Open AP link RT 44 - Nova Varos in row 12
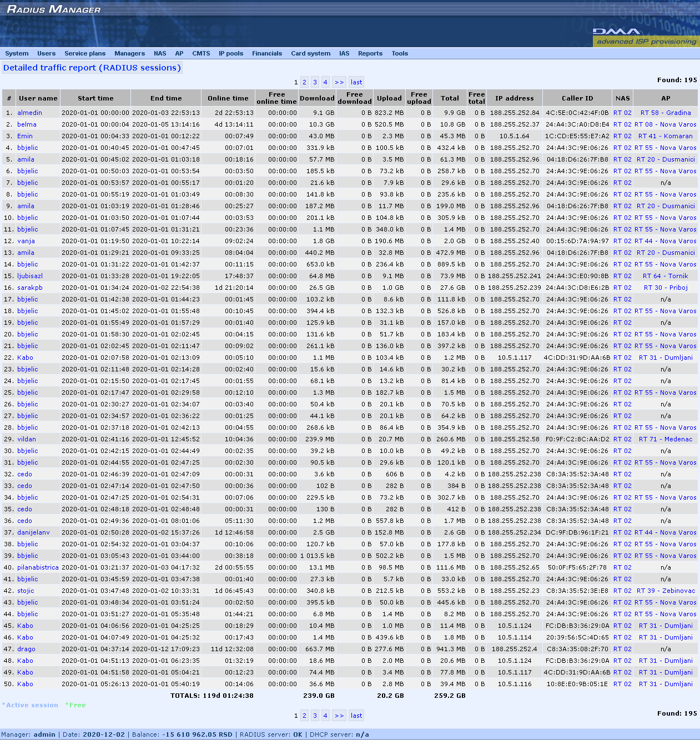 click(666, 241)
